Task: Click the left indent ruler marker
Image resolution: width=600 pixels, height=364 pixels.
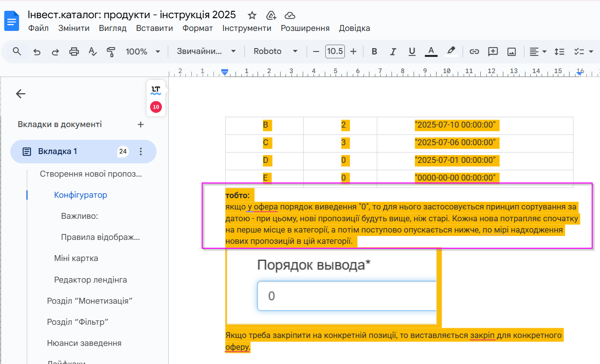Action: click(x=225, y=72)
